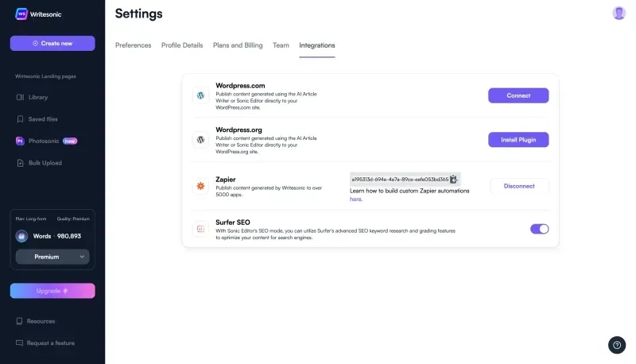Open the Team tab
Image resolution: width=636 pixels, height=364 pixels.
tap(281, 45)
